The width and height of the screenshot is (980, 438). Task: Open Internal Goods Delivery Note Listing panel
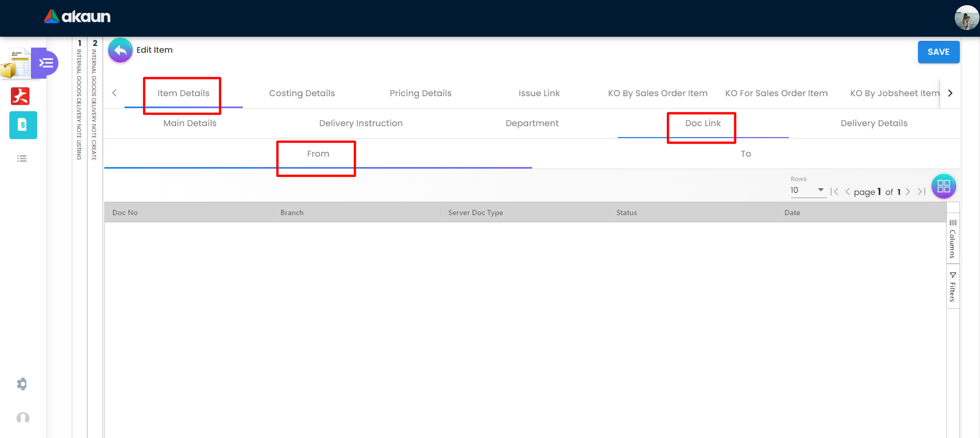coord(80,100)
